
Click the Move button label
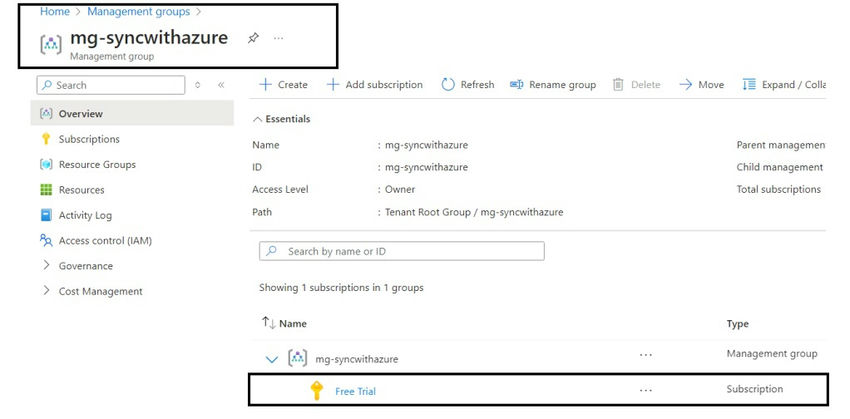711,85
